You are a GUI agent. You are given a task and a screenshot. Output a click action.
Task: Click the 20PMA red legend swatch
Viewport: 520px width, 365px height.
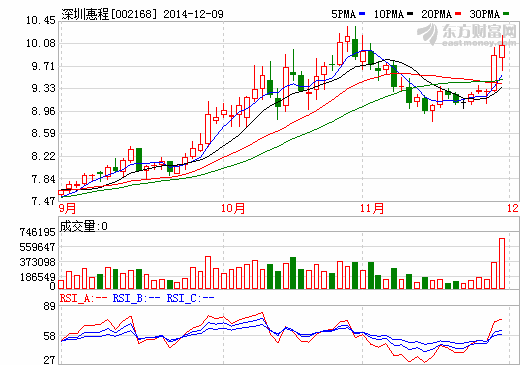click(458, 14)
